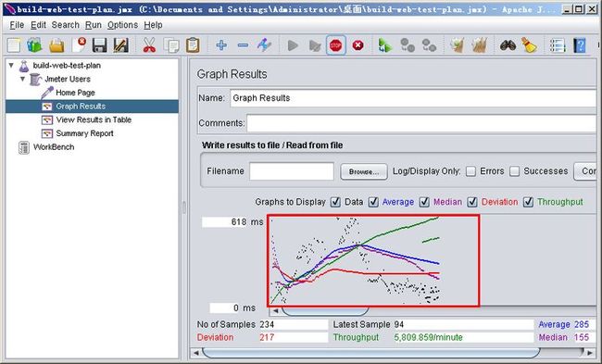The height and width of the screenshot is (364, 602).
Task: Toggle the Errors checkbox
Action: (470, 171)
